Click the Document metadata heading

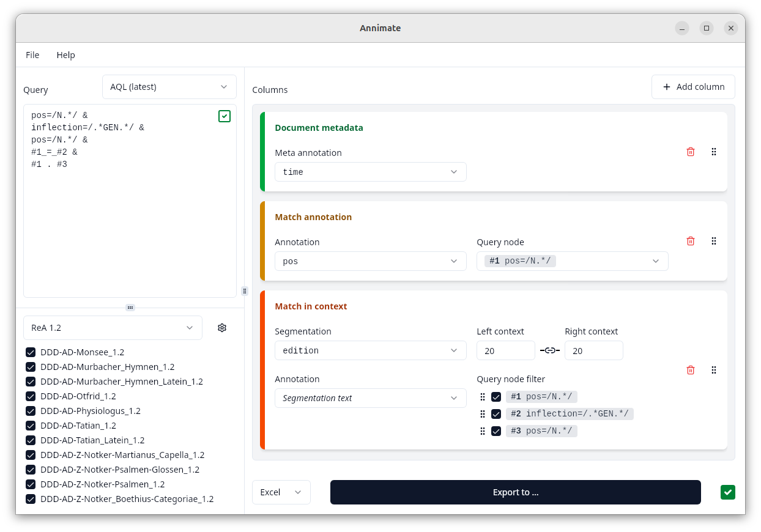(x=319, y=128)
